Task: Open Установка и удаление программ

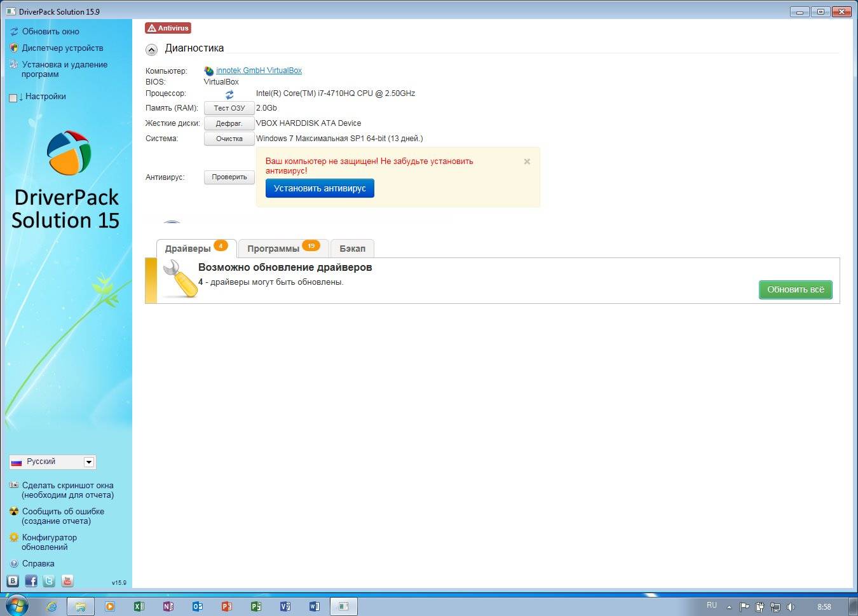Action: [x=65, y=69]
